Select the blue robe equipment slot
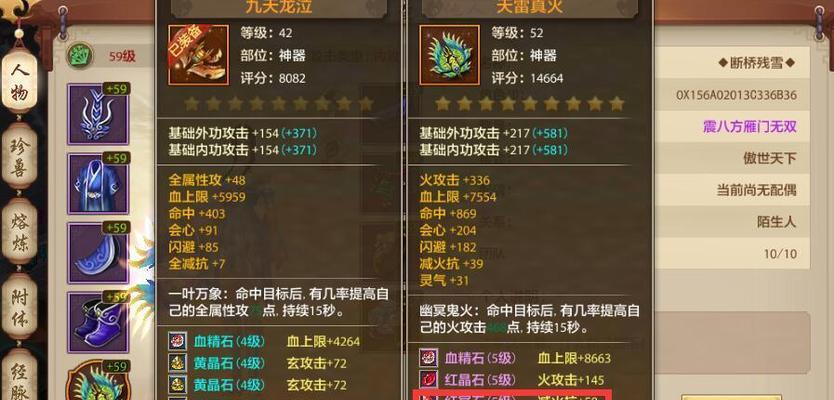Viewport: 834px width, 400px height. tap(98, 184)
